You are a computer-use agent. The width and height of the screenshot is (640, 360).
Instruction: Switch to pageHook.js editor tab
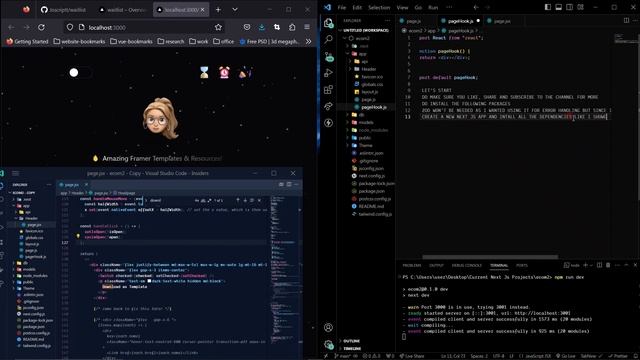(x=460, y=21)
